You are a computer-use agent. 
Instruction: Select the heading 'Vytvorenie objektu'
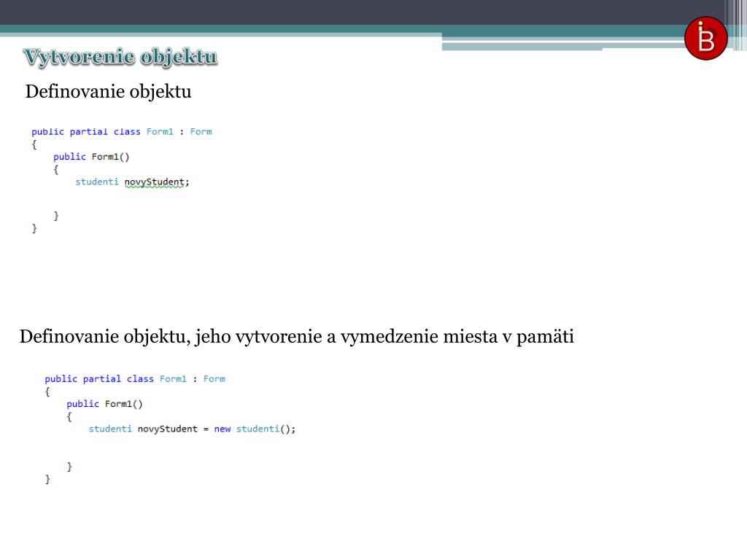click(x=120, y=57)
